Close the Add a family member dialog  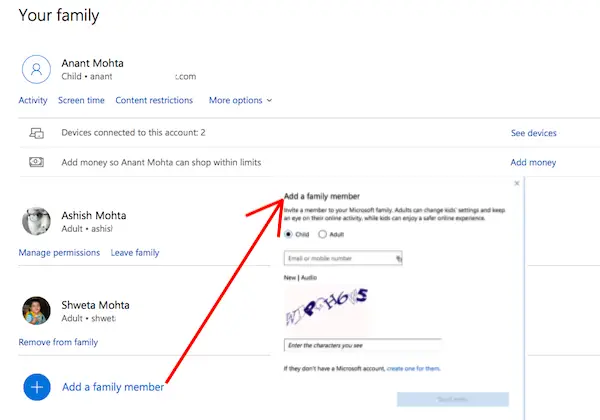click(516, 184)
